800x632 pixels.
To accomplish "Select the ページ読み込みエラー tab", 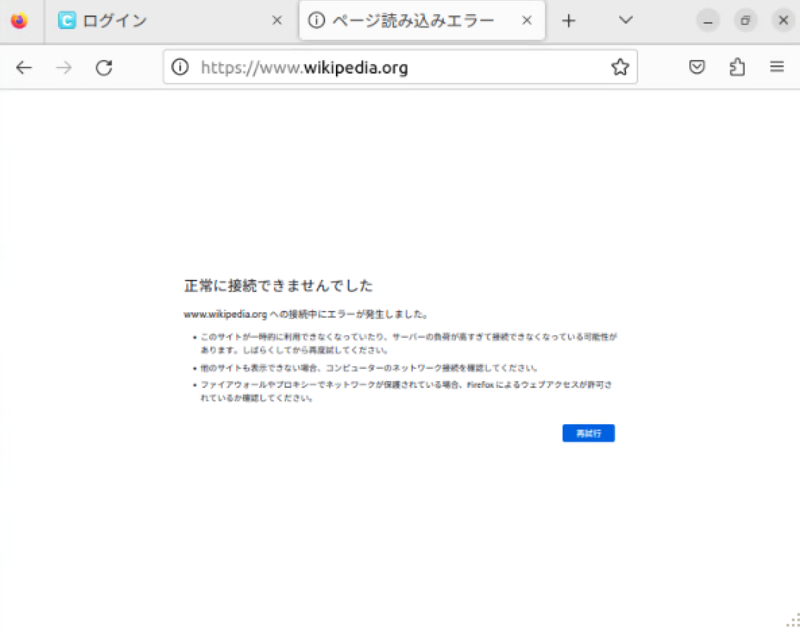I will pos(422,21).
